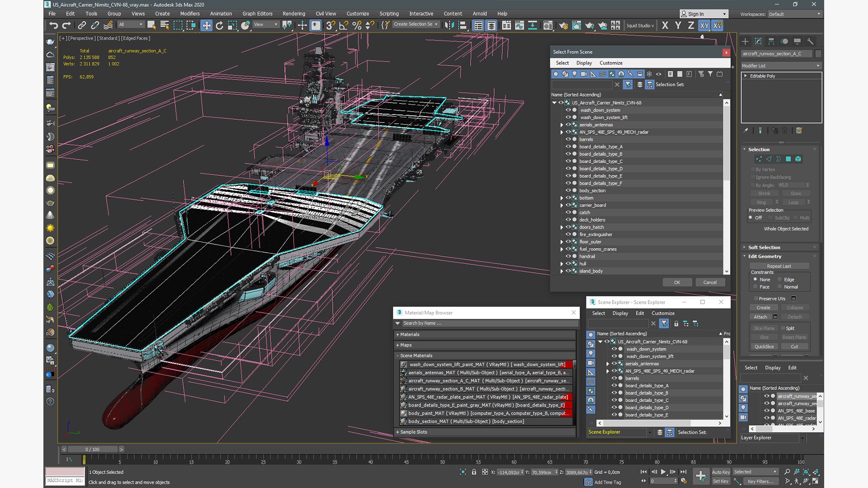
Task: Select Element sub-object level
Action: tap(798, 159)
